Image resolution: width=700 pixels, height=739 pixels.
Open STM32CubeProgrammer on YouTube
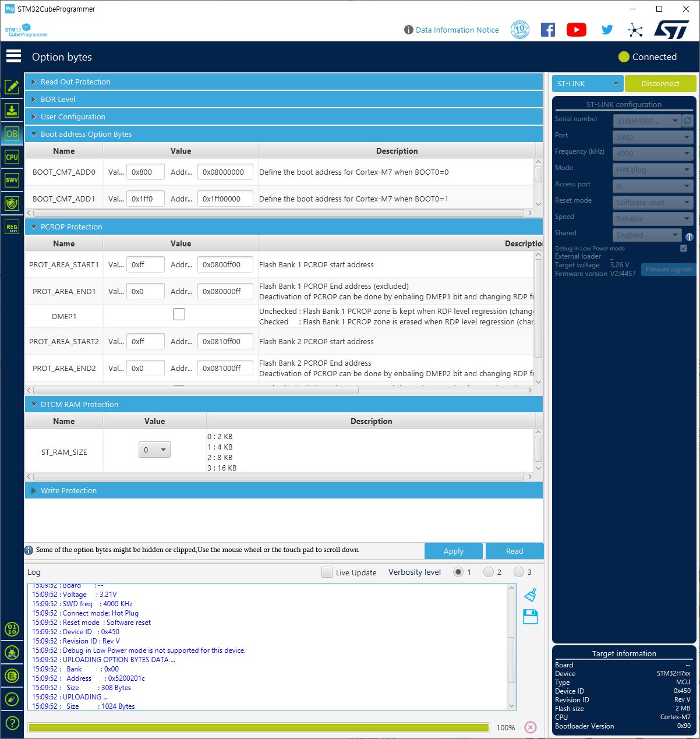point(576,29)
